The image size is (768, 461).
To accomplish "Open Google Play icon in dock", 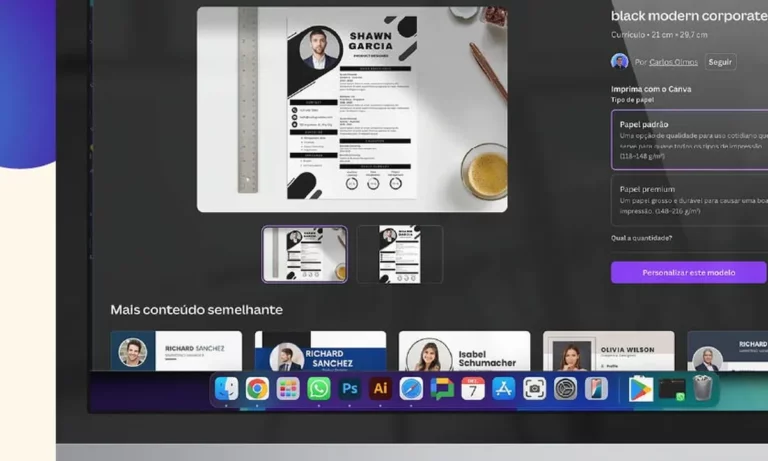I will click(641, 389).
